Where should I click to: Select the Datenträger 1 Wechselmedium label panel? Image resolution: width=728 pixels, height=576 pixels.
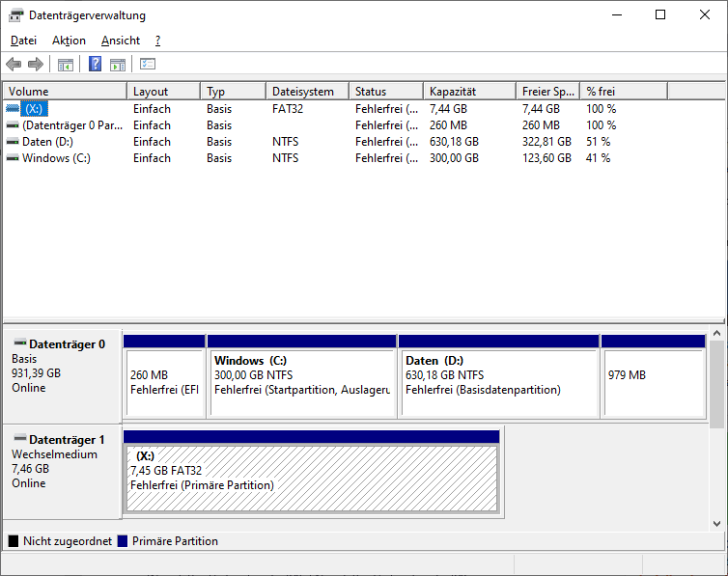pyautogui.click(x=62, y=472)
